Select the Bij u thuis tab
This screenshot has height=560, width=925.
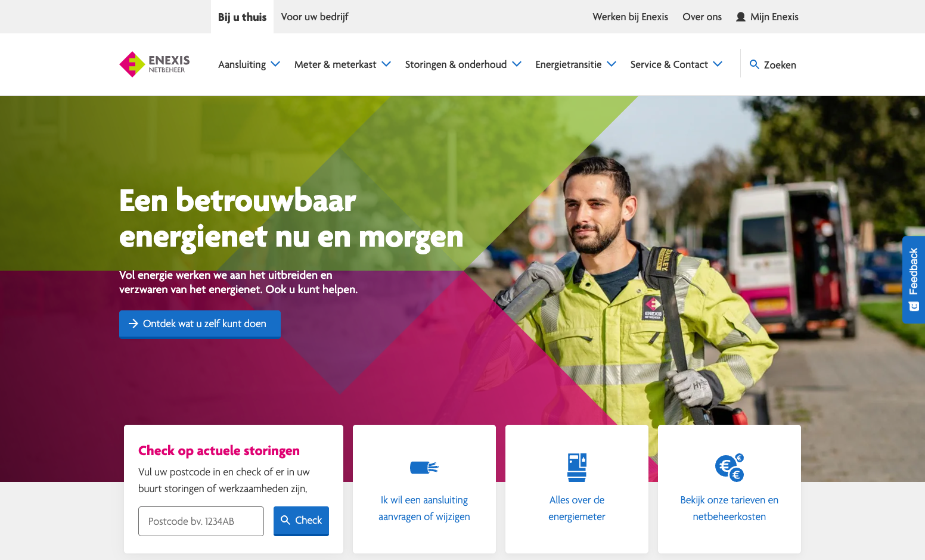click(x=242, y=17)
